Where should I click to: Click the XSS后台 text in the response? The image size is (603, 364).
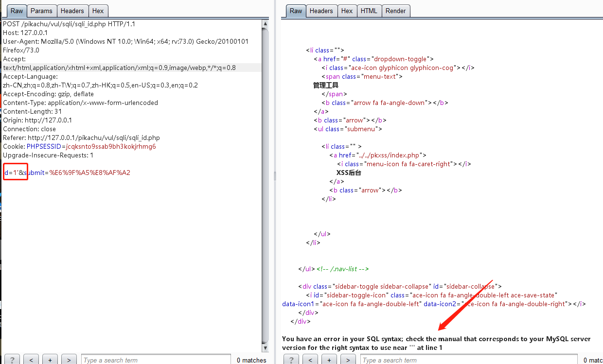click(x=349, y=173)
